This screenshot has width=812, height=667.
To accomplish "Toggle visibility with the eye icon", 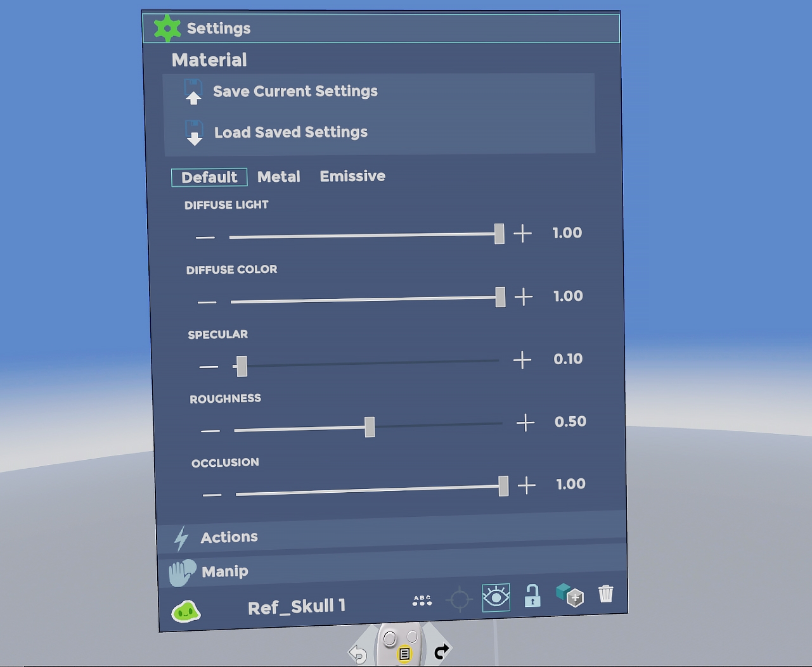I will point(496,597).
